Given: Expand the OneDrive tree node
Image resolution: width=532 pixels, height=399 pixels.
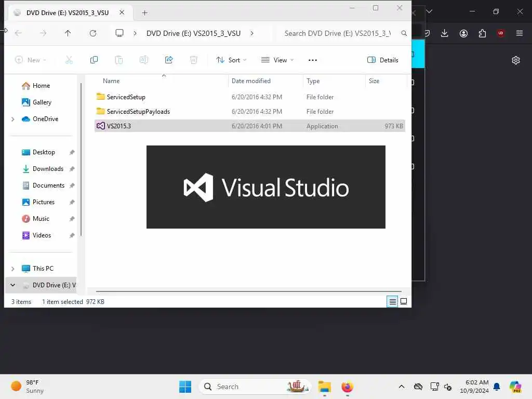Looking at the screenshot, I should pyautogui.click(x=13, y=119).
